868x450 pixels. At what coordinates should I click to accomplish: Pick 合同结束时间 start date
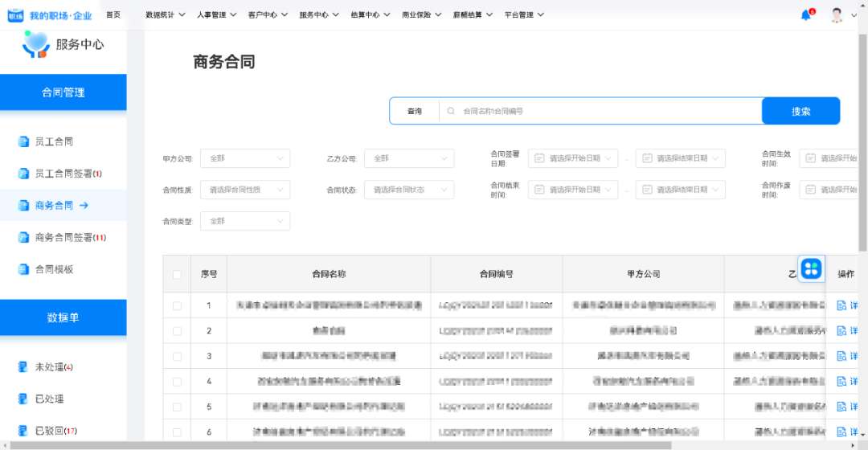[x=573, y=190]
